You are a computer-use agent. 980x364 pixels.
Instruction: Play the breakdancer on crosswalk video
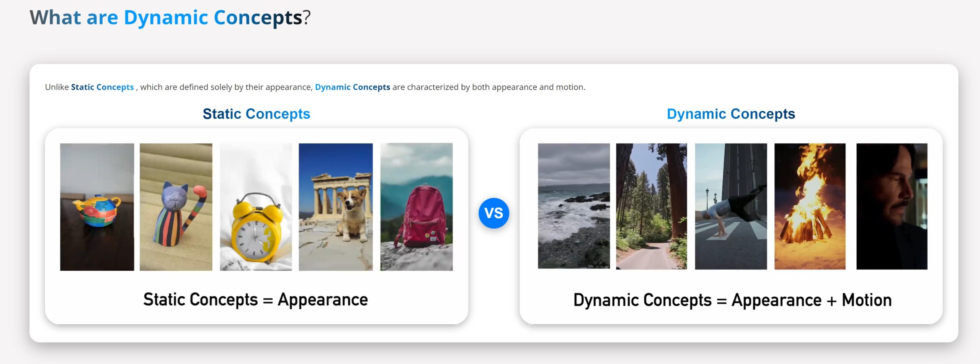click(x=731, y=206)
